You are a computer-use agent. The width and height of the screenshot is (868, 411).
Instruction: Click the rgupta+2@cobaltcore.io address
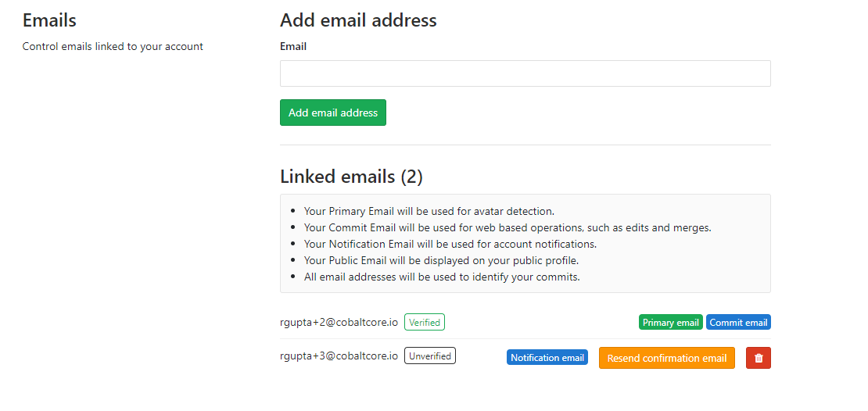pyautogui.click(x=339, y=322)
